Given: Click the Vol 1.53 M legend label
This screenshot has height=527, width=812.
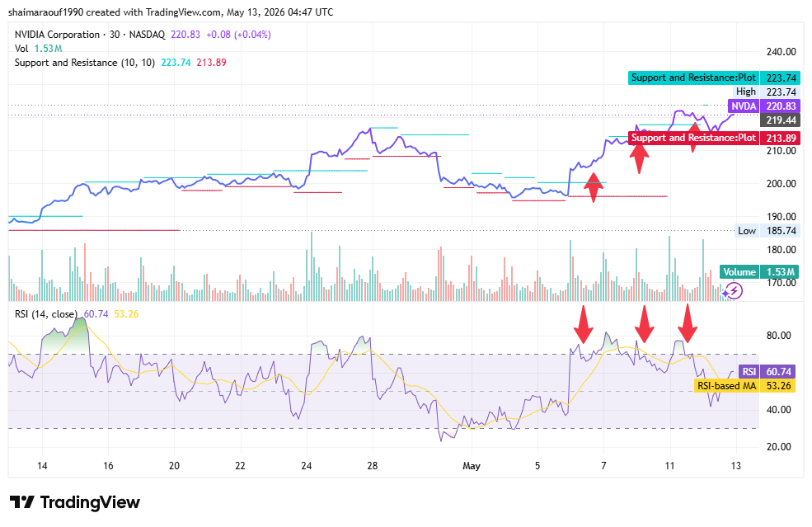Looking at the screenshot, I should click(x=38, y=49).
